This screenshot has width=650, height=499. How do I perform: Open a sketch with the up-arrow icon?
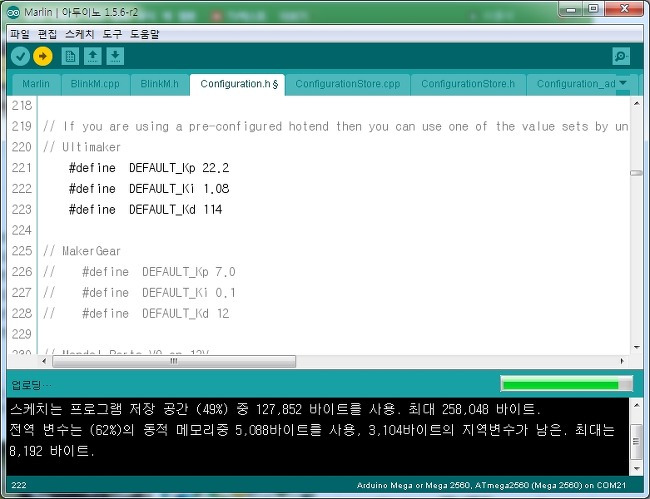93,56
